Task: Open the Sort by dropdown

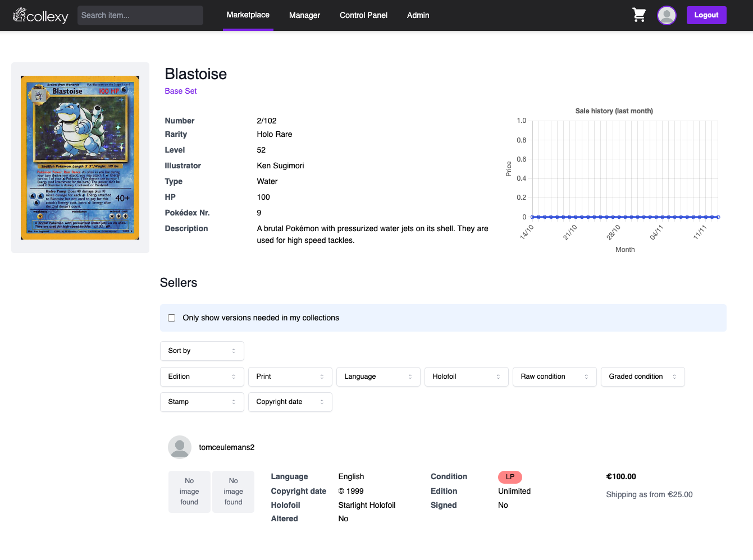Action: (202, 351)
